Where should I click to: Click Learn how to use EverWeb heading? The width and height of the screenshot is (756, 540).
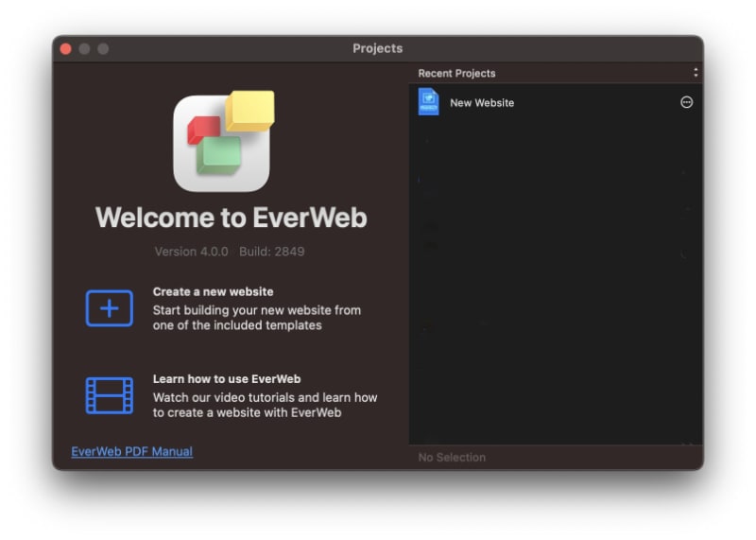pos(227,379)
